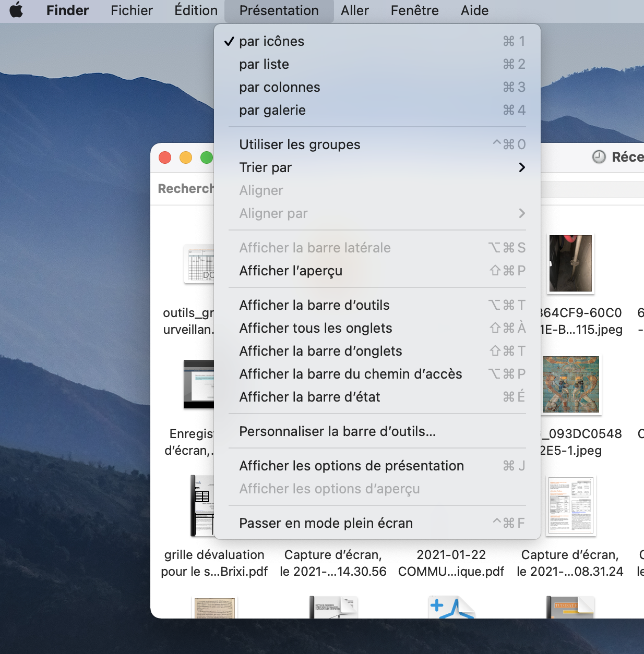Select 'par galerie' view mode
The height and width of the screenshot is (654, 644).
pos(272,110)
